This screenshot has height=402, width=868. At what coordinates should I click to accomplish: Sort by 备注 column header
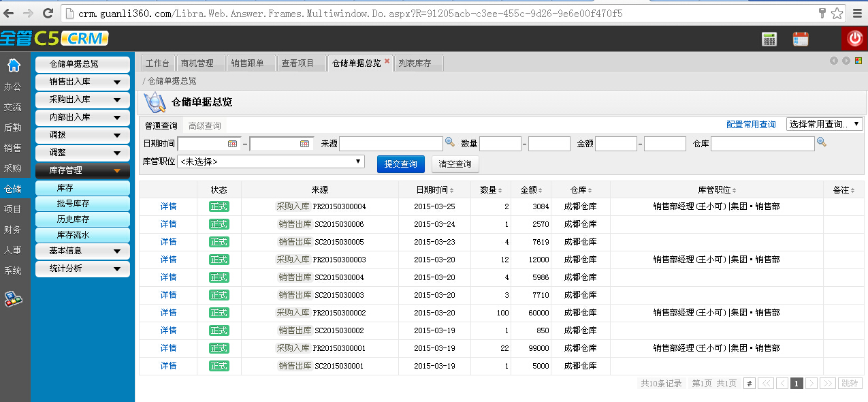(x=843, y=190)
